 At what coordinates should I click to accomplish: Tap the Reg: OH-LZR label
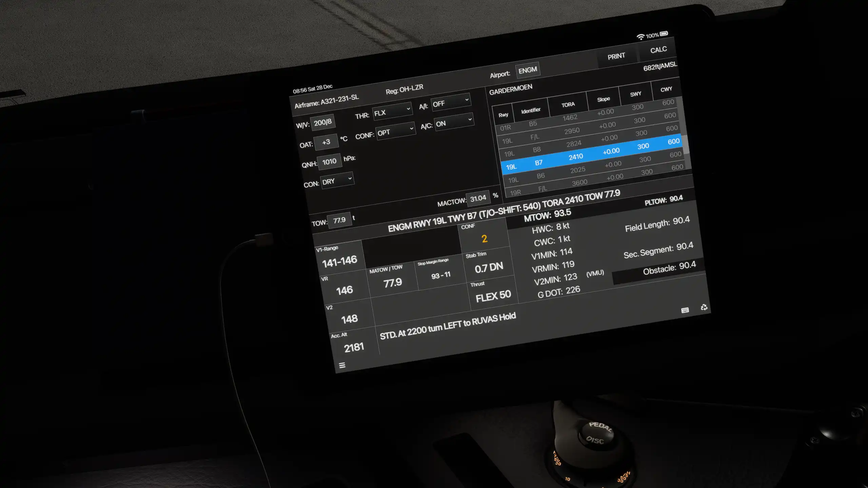[405, 89]
